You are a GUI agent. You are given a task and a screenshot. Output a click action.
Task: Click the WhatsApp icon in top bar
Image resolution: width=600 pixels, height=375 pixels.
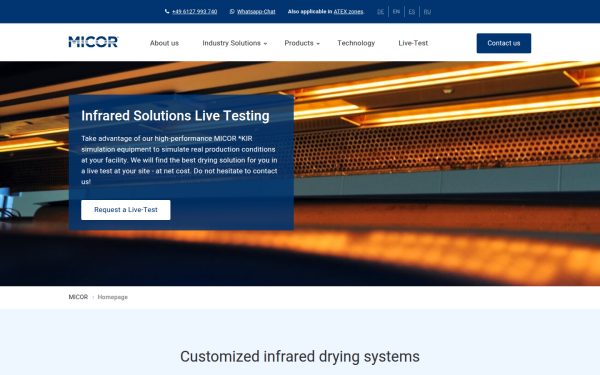coord(232,11)
